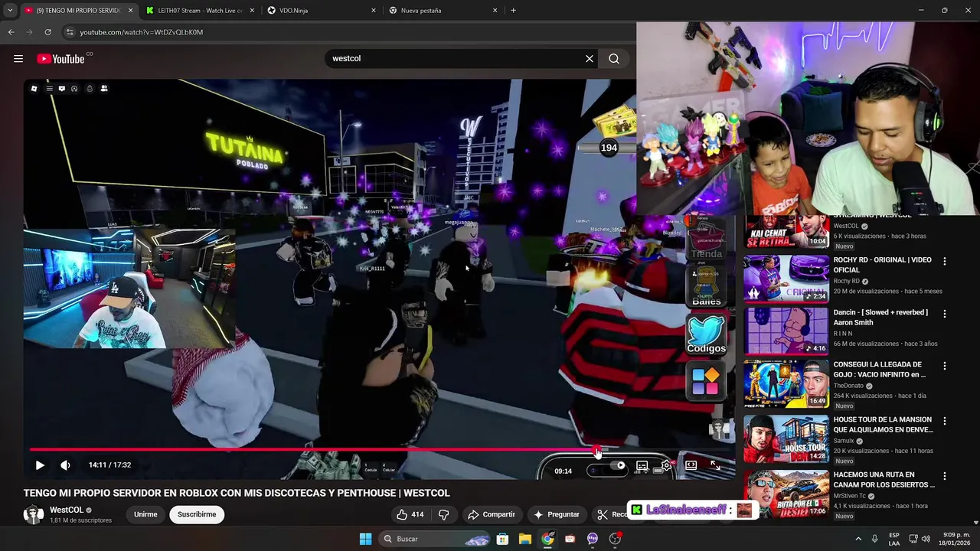Open Microsoft Store from the taskbar
This screenshot has width=980, height=551.
click(x=502, y=539)
